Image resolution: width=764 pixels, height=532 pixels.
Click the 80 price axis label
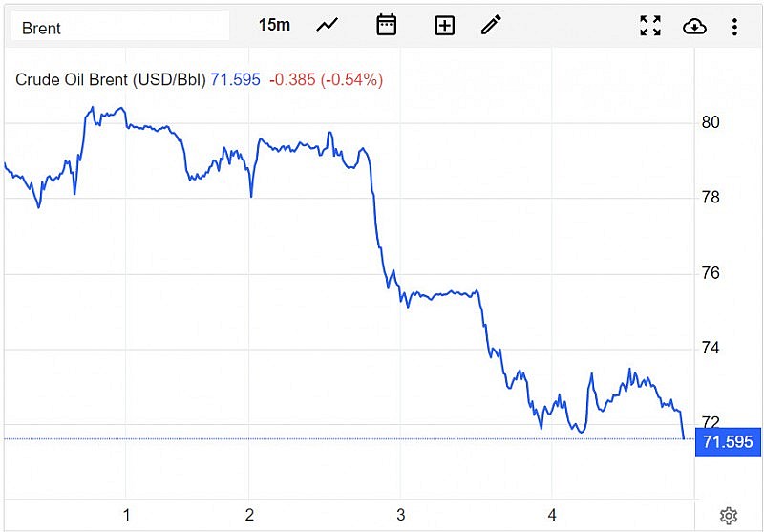tap(711, 122)
